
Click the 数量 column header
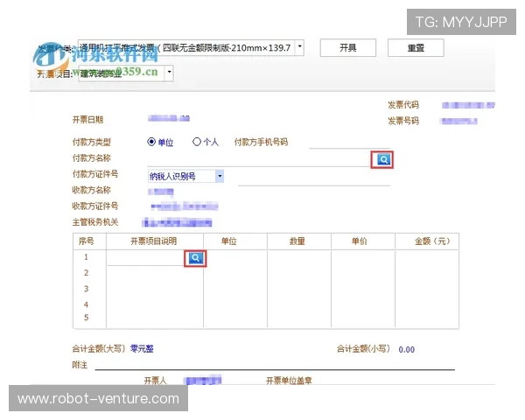[297, 241]
